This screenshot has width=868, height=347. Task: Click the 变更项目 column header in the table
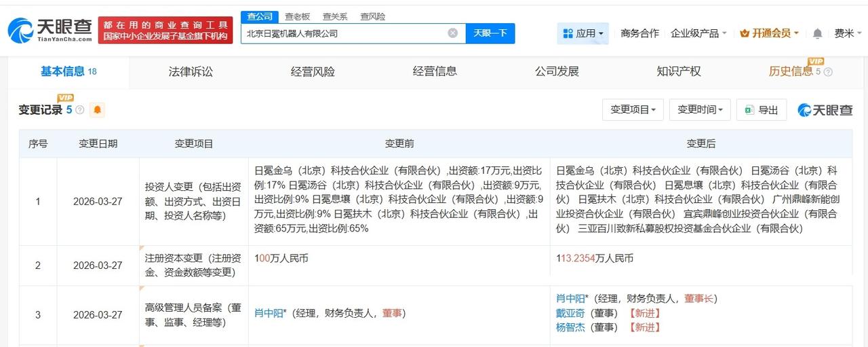pyautogui.click(x=194, y=144)
